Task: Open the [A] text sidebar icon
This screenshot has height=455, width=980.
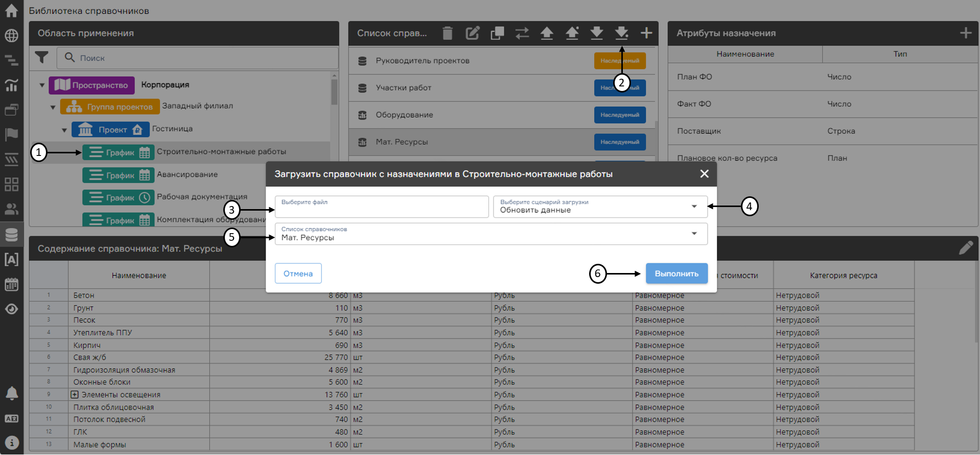Action: click(x=11, y=259)
